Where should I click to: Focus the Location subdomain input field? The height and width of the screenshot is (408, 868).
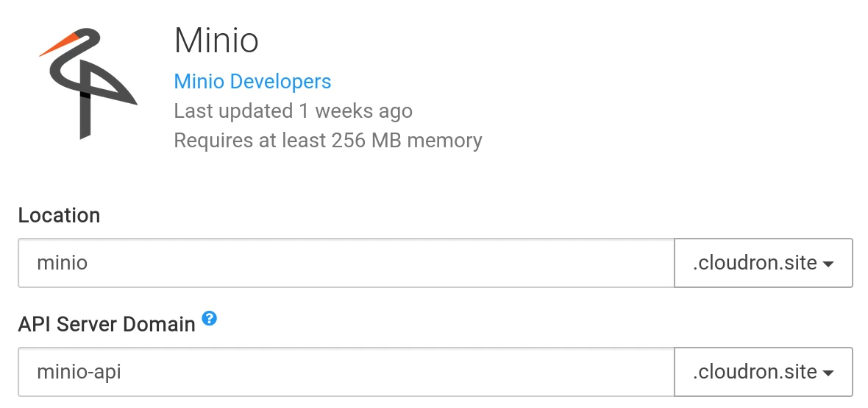point(346,263)
